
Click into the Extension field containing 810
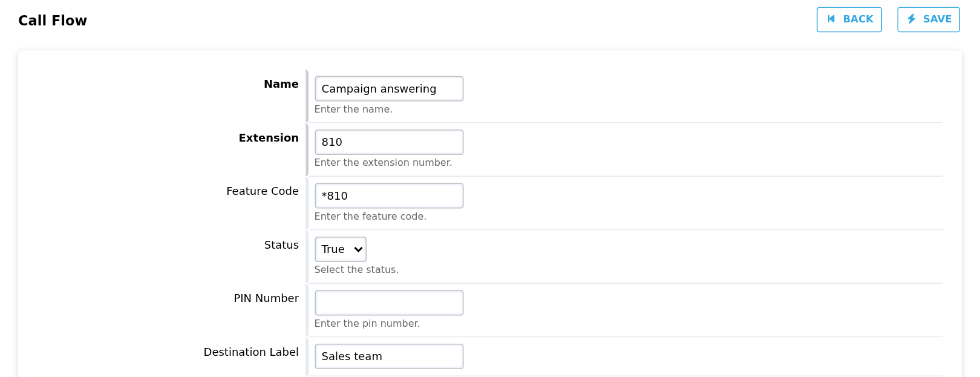(389, 142)
